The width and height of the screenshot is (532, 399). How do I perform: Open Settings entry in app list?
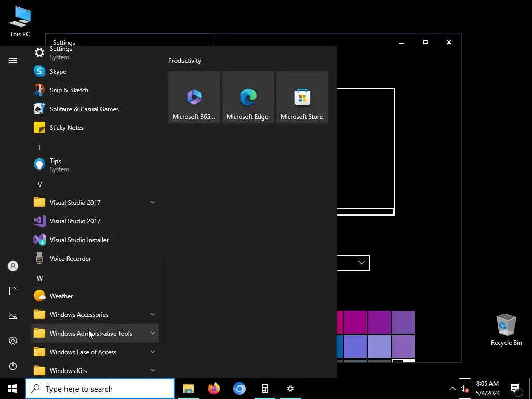point(95,53)
